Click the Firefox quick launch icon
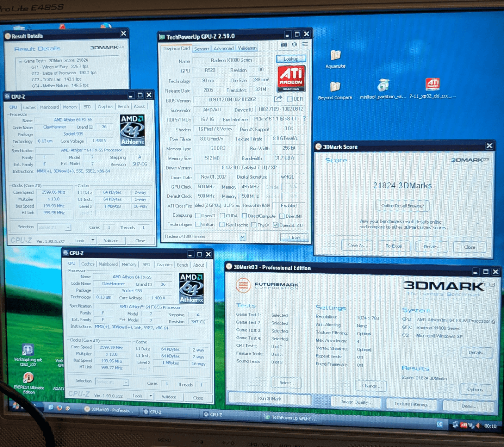 (59, 408)
